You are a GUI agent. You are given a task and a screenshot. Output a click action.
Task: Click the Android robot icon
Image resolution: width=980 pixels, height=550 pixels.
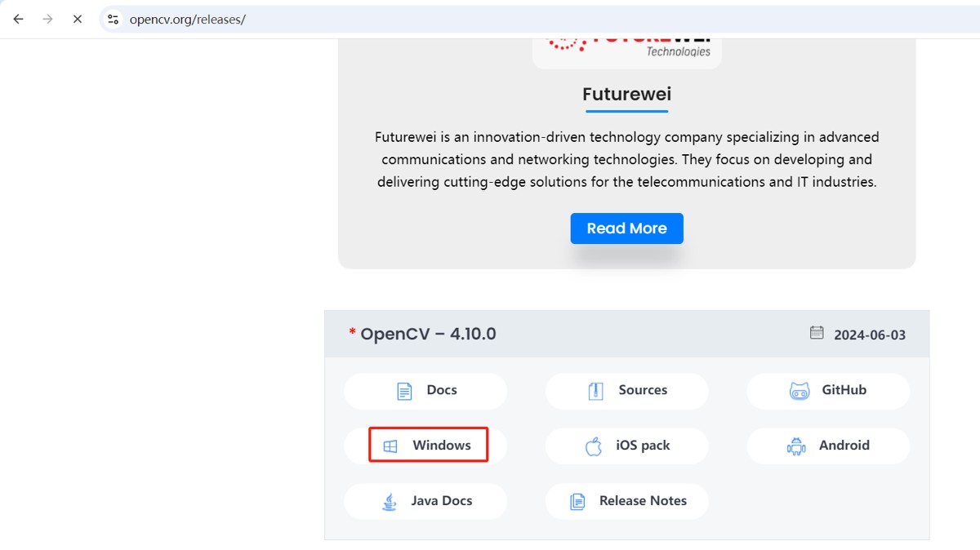point(796,446)
